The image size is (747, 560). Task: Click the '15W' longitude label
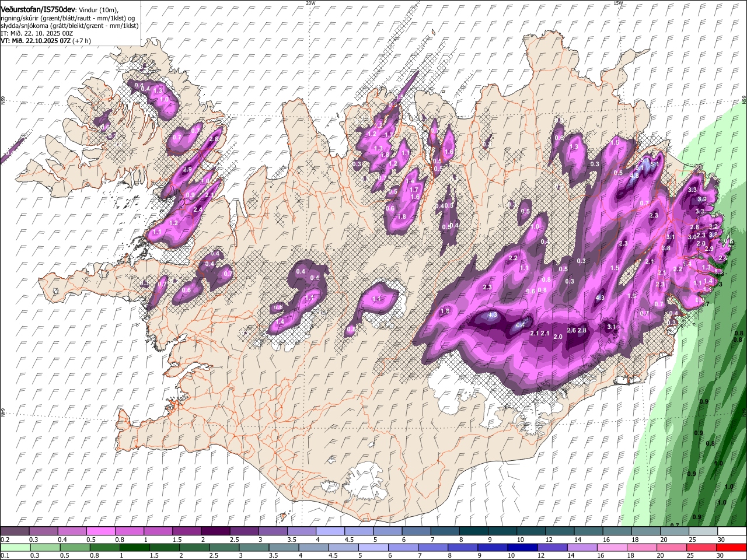(618, 3)
